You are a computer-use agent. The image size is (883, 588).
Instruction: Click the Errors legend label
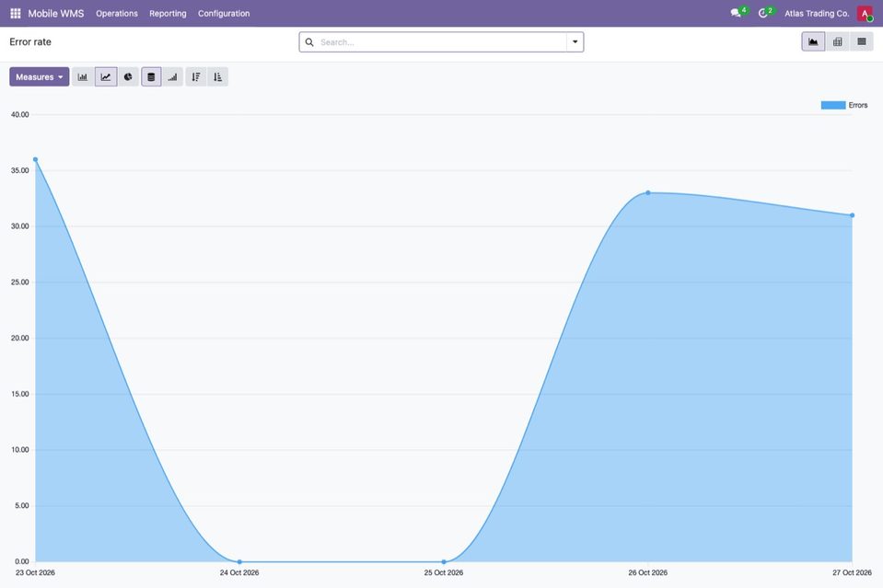(857, 105)
